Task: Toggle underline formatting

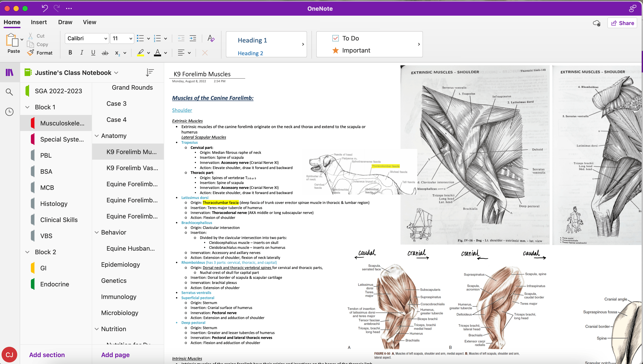Action: coord(93,53)
